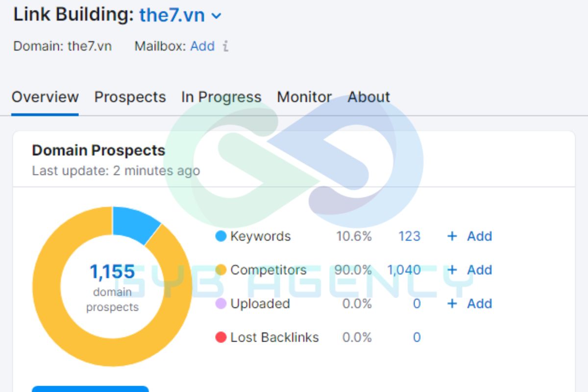
Task: Click the Competitors yellow legend dot
Action: click(x=221, y=270)
